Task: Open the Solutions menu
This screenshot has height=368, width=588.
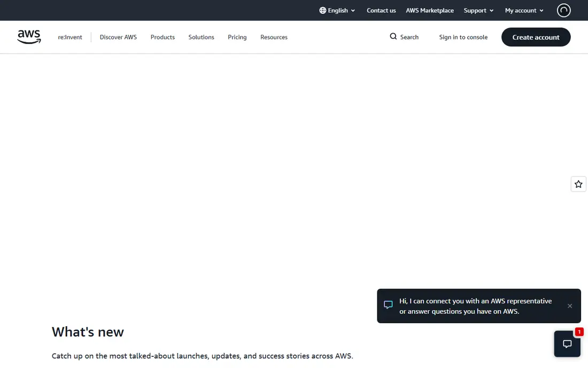Action: tap(202, 37)
